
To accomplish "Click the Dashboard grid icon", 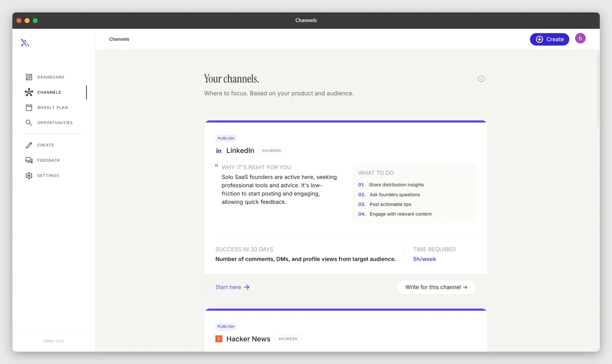I will tap(29, 77).
